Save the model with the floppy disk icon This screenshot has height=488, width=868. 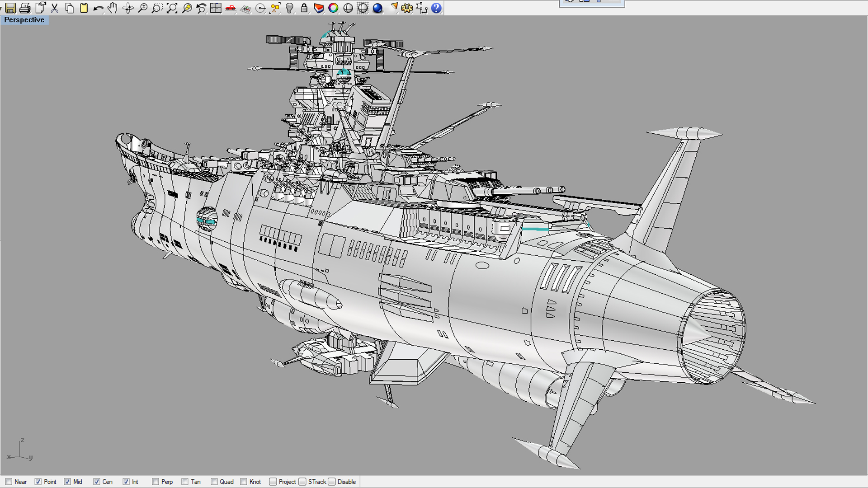pyautogui.click(x=10, y=8)
